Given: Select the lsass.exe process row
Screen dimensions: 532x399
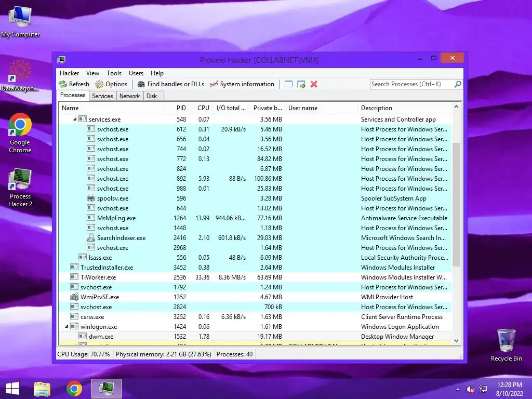Looking at the screenshot, I should point(255,257).
